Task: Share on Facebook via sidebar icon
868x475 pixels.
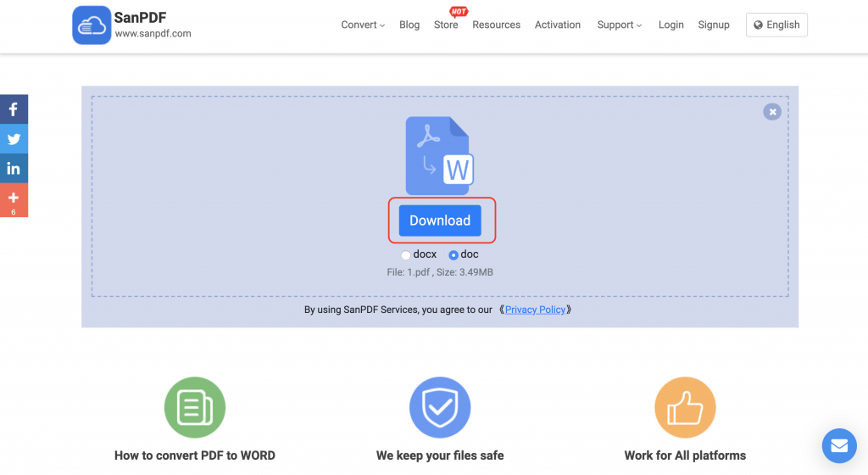Action: click(x=14, y=109)
